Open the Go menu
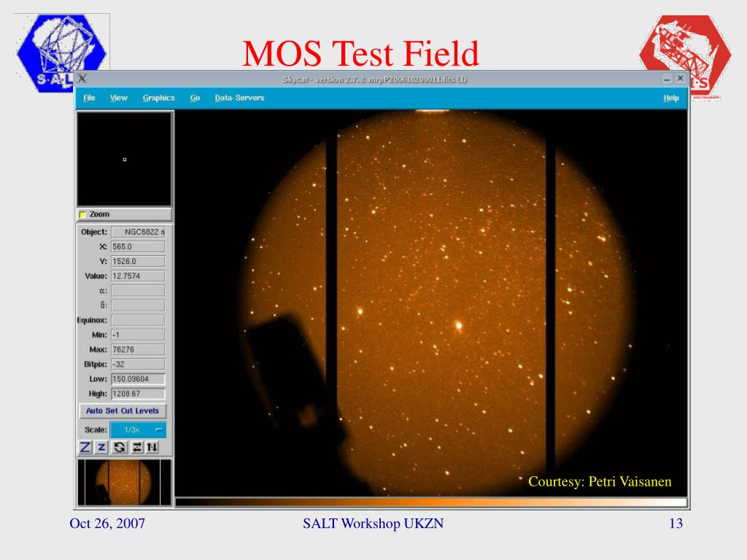Screen dimensions: 747x560 point(195,98)
